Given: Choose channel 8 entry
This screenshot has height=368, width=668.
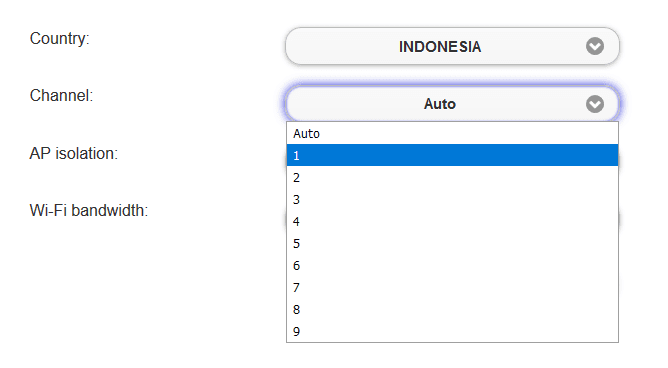Looking at the screenshot, I should 452,310.
